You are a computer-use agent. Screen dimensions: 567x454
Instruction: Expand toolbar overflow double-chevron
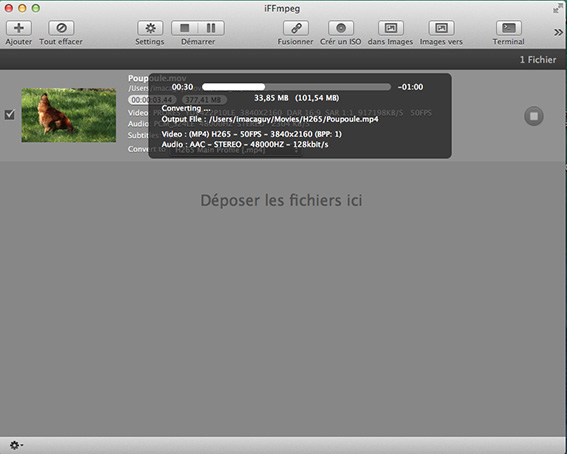click(558, 33)
